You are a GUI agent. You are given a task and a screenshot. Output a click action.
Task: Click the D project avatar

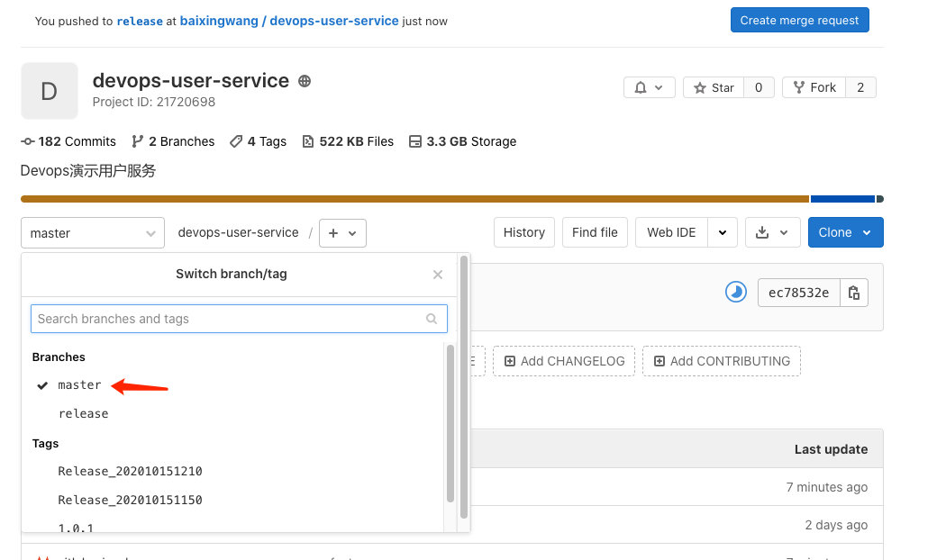click(50, 91)
